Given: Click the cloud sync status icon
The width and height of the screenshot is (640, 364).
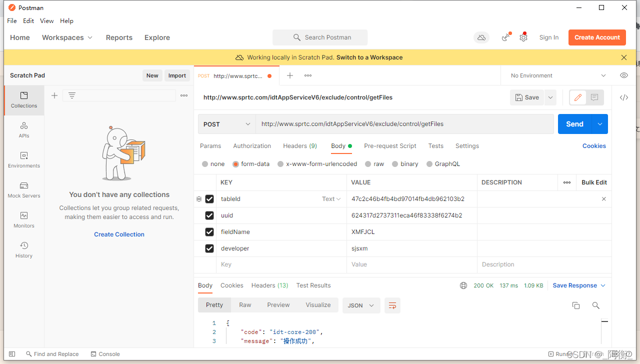Looking at the screenshot, I should point(481,37).
